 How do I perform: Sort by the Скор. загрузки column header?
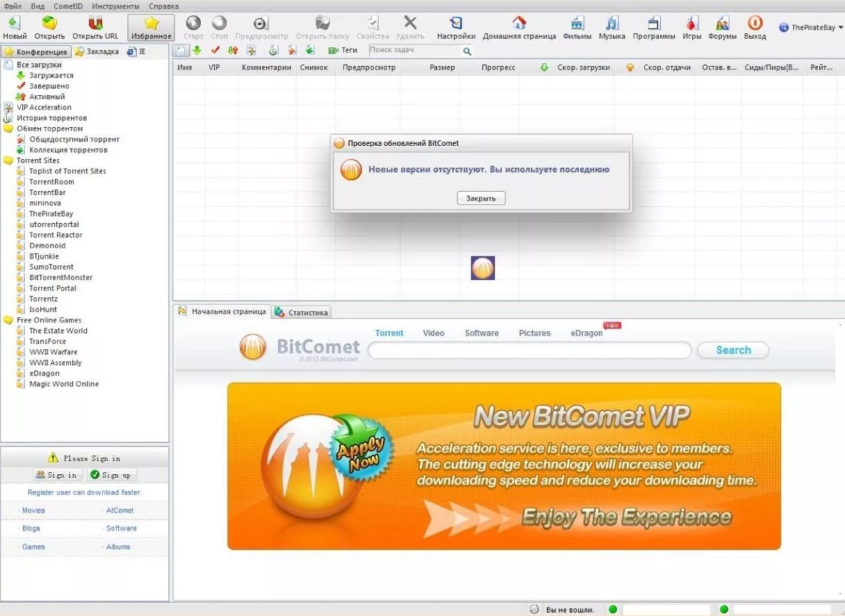point(584,67)
